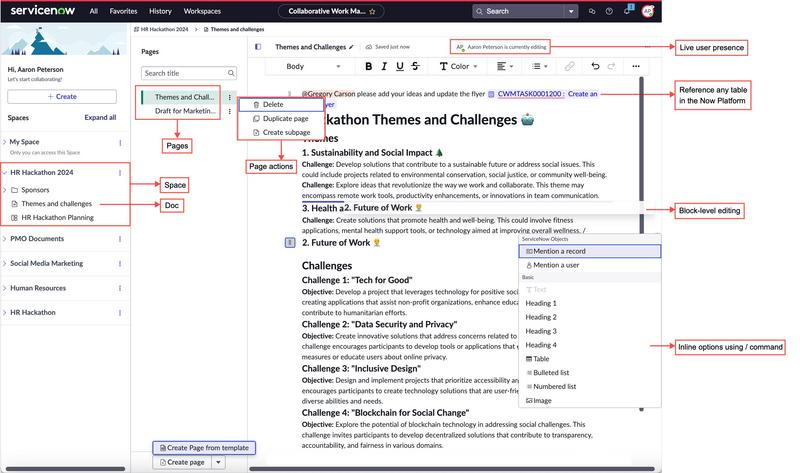Click the undo arrow
Image resolution: width=800 pixels, height=473 pixels.
pyautogui.click(x=595, y=66)
